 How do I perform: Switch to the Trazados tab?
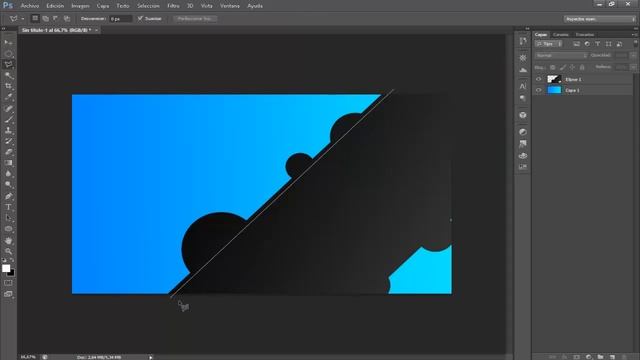585,35
